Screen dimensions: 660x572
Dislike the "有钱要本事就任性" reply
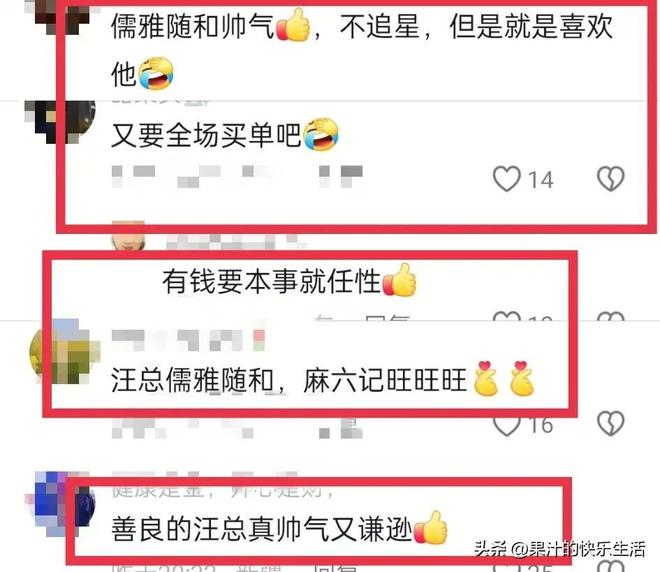pyautogui.click(x=611, y=317)
